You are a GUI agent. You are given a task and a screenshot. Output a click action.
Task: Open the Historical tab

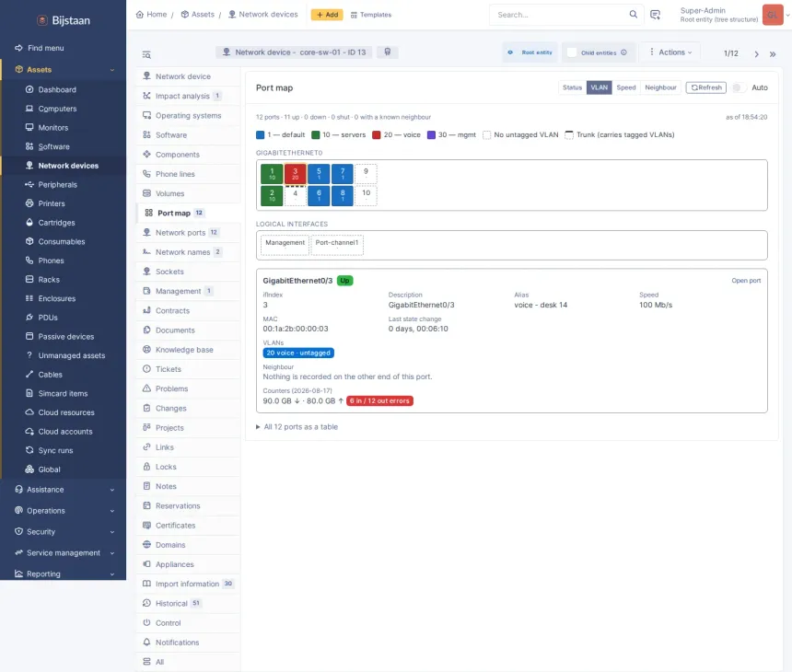(x=189, y=603)
